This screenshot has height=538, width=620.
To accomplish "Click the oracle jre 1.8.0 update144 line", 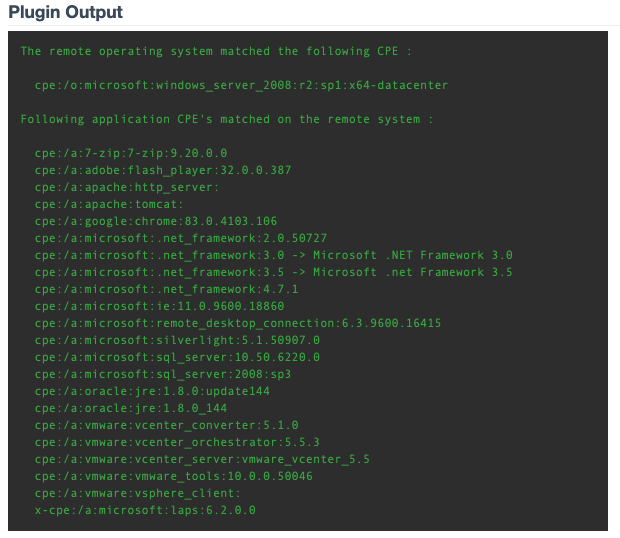I will (x=152, y=391).
